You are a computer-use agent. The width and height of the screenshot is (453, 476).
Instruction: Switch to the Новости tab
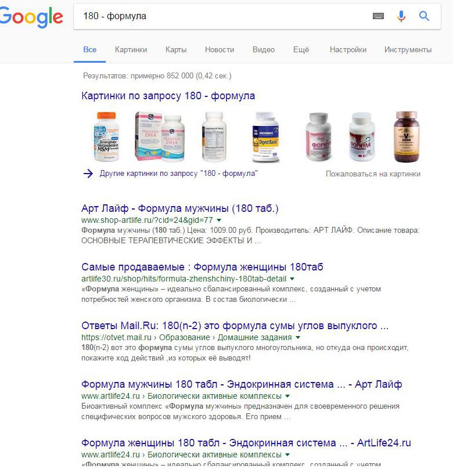pos(220,50)
